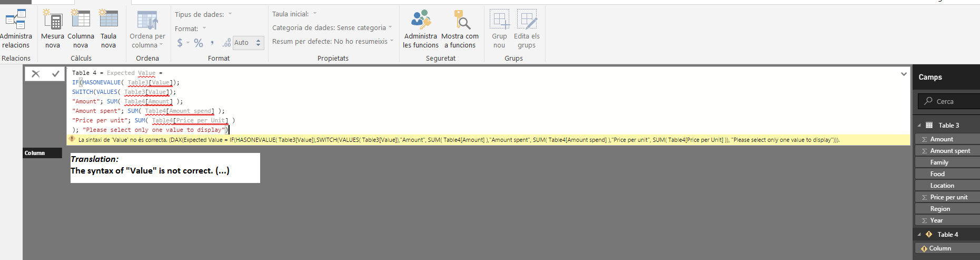Open Administra les funcions (manage roles)
980x260 pixels.
420,29
